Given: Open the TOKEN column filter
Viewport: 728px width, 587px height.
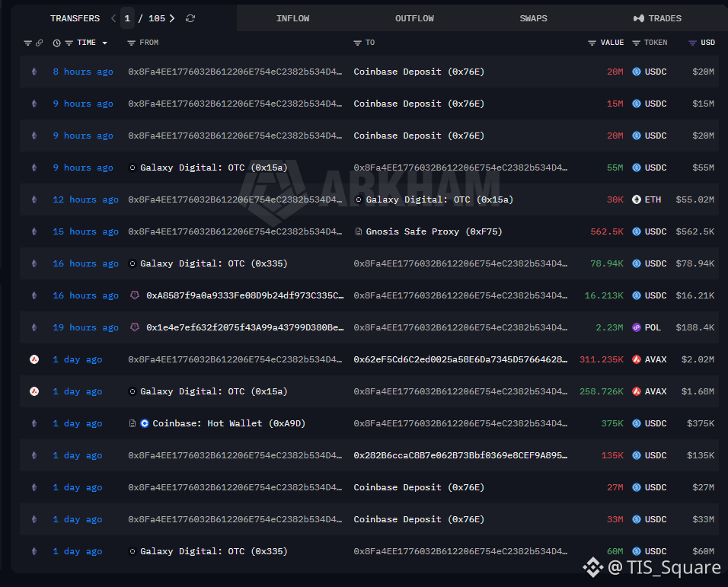Looking at the screenshot, I should [637, 43].
